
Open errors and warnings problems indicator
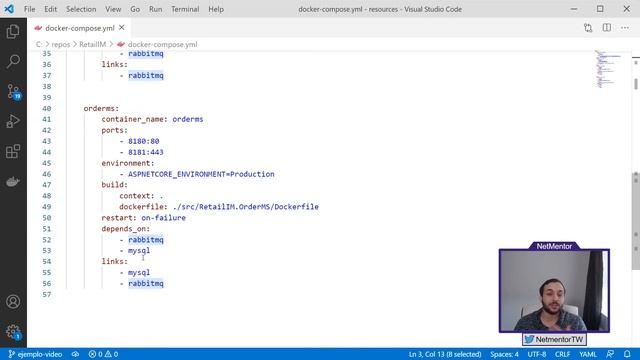pyautogui.click(x=103, y=354)
